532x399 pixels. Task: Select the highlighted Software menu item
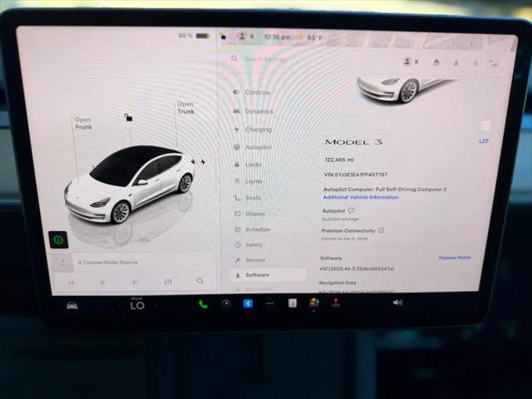[268, 275]
